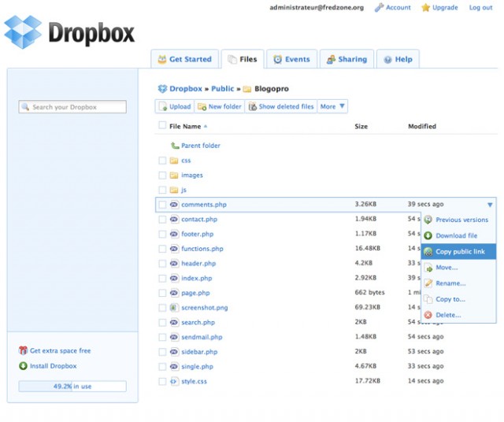
Task: Click the Blogopro breadcrumb folder icon
Action: 247,89
